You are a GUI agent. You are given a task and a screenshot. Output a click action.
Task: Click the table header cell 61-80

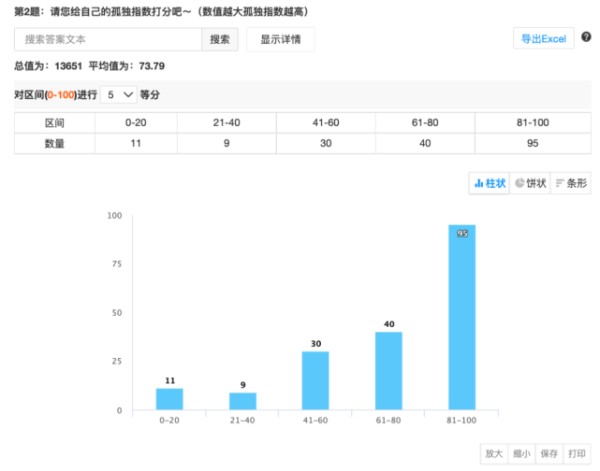point(425,123)
